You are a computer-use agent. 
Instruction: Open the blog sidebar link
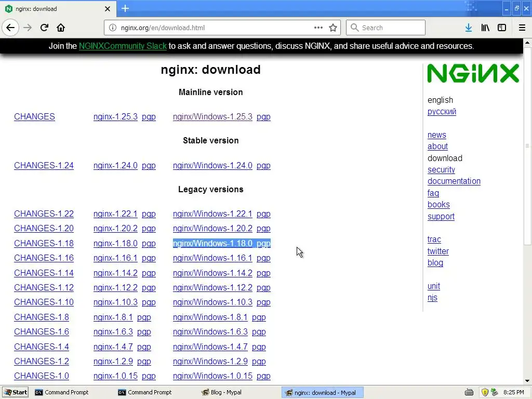435,263
